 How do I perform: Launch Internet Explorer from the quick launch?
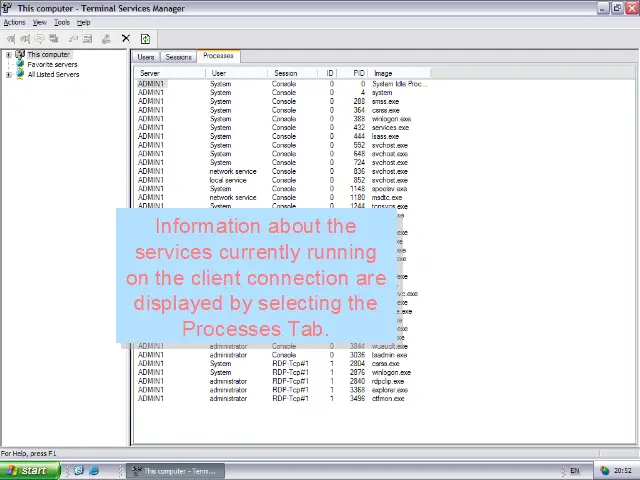tap(94, 470)
